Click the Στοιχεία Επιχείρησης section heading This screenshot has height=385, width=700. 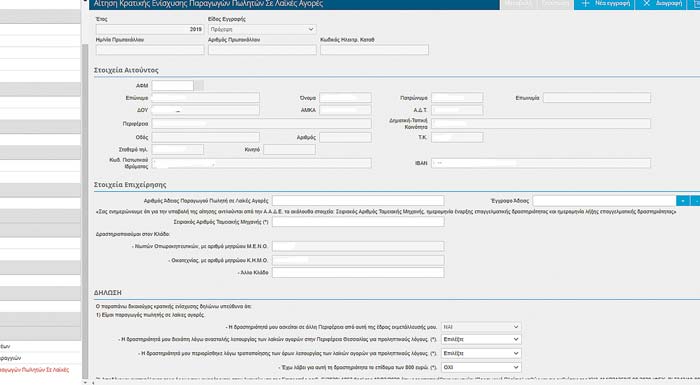pos(130,184)
